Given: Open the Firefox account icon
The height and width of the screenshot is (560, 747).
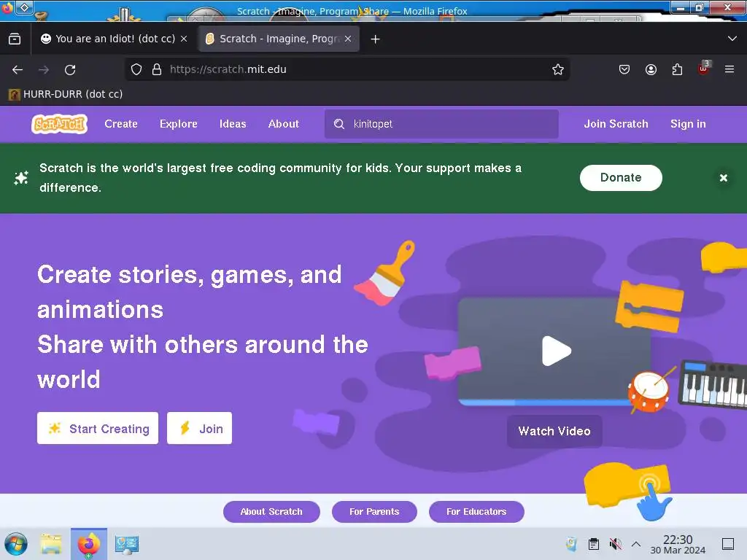Looking at the screenshot, I should (651, 69).
